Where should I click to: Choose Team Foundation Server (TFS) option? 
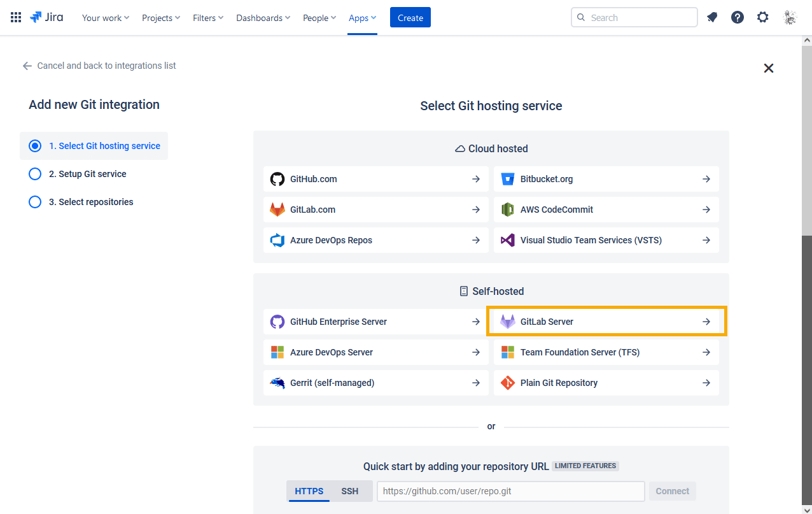pyautogui.click(x=606, y=352)
